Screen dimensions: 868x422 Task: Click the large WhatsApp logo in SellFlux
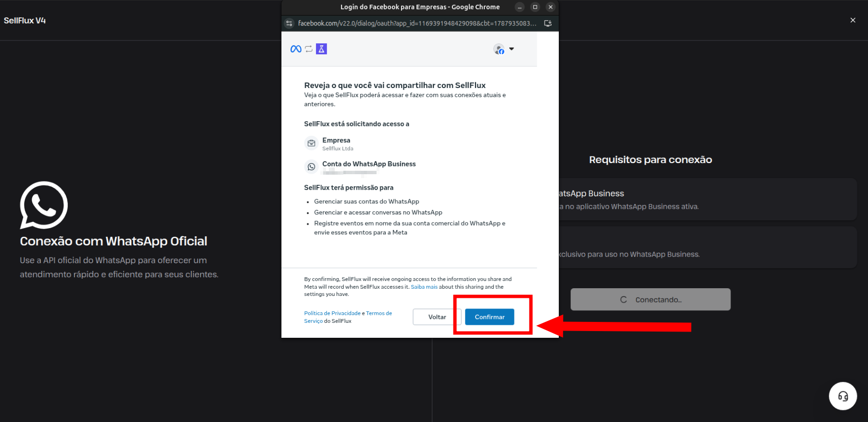coord(44,205)
